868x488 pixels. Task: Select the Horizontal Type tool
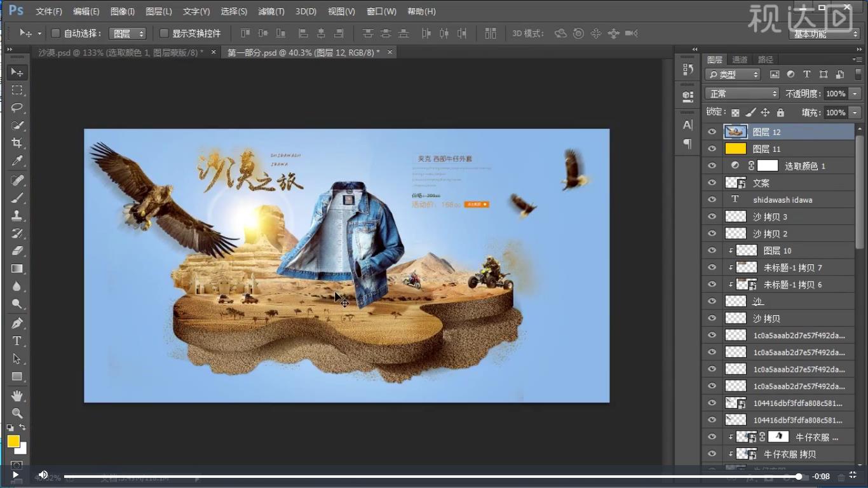pos(17,341)
